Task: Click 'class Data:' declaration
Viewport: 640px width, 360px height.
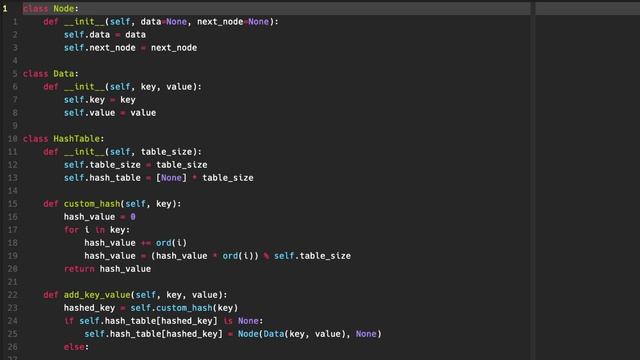Action: click(51, 74)
